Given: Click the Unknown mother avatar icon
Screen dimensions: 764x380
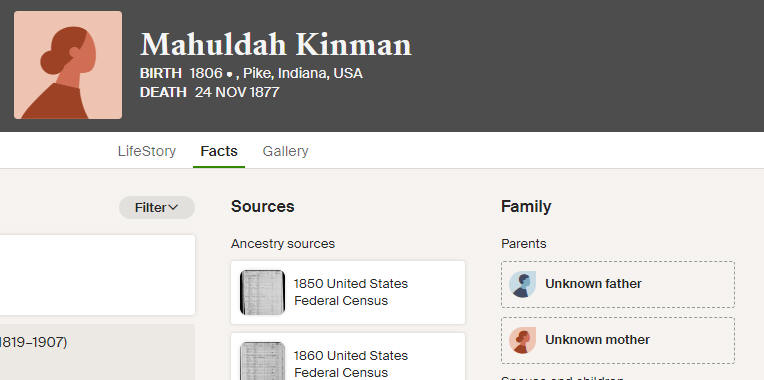Looking at the screenshot, I should click(x=522, y=340).
